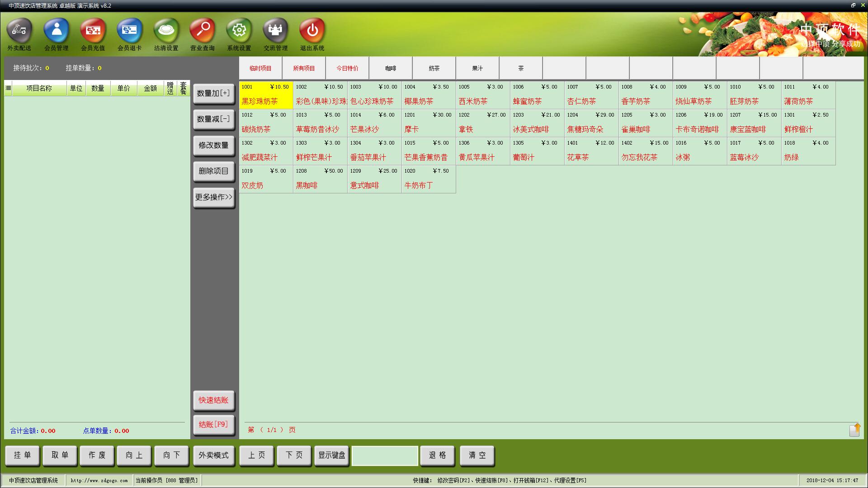Click 显示键盘 show keyboard button
The height and width of the screenshot is (488, 868).
[x=333, y=455]
